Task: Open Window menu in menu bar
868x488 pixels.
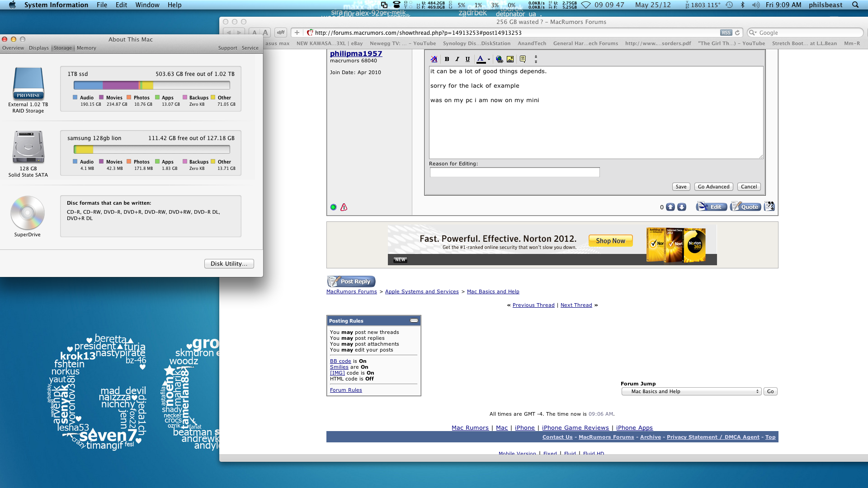Action: coord(147,5)
